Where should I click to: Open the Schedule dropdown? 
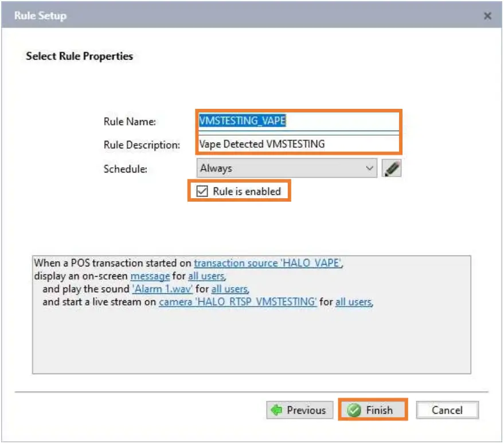287,167
